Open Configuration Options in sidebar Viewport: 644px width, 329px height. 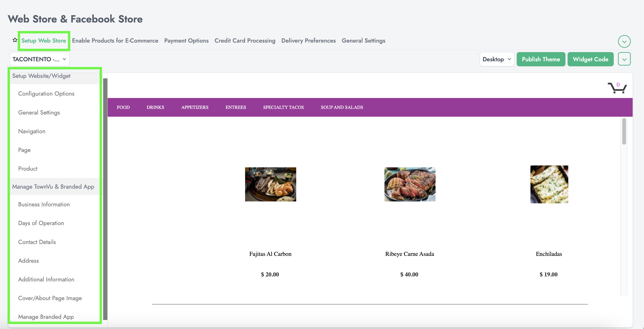coord(46,93)
